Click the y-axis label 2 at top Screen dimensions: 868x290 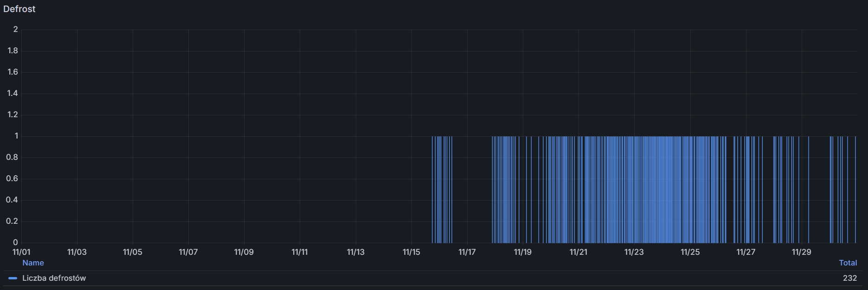[x=15, y=29]
